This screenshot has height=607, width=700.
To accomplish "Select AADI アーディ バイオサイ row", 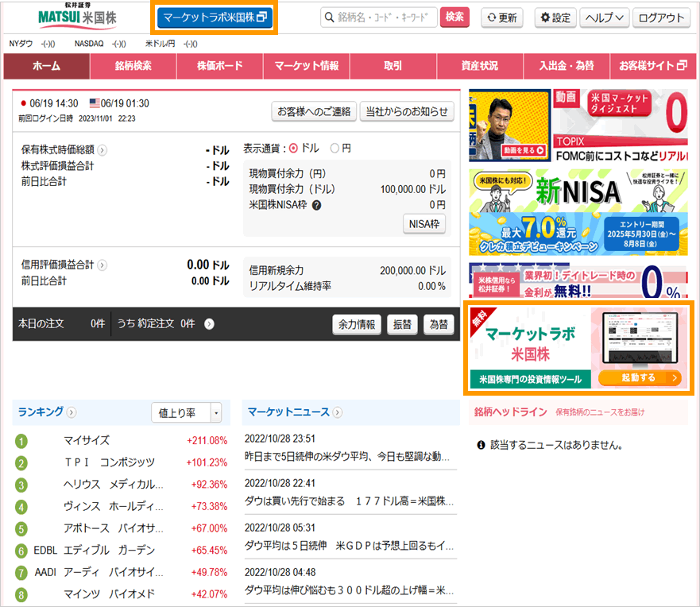I will coord(122,572).
